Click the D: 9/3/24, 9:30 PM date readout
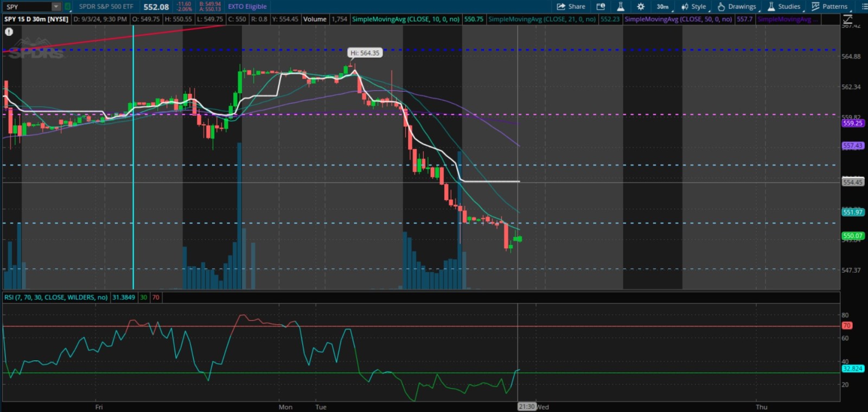The width and height of the screenshot is (868, 412). [x=100, y=19]
